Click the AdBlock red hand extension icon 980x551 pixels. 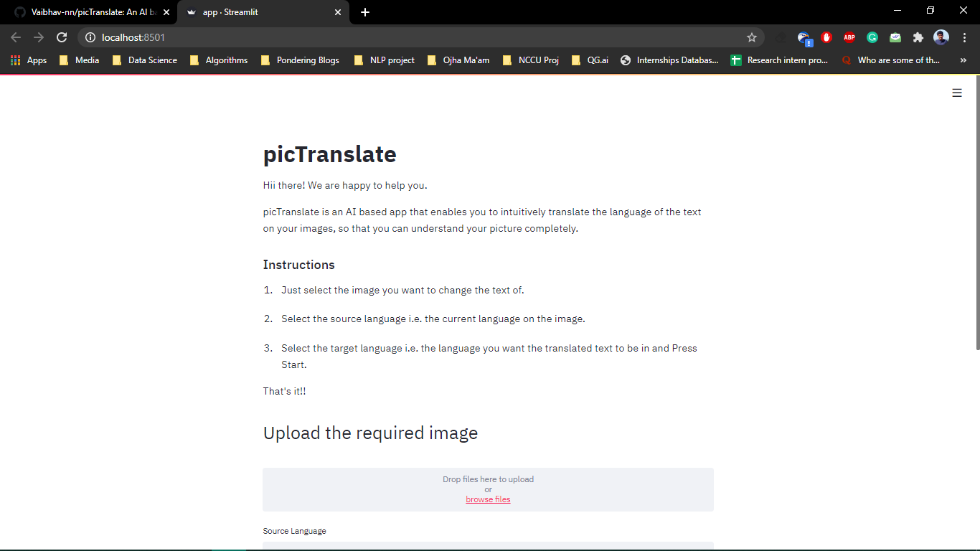pyautogui.click(x=826, y=37)
